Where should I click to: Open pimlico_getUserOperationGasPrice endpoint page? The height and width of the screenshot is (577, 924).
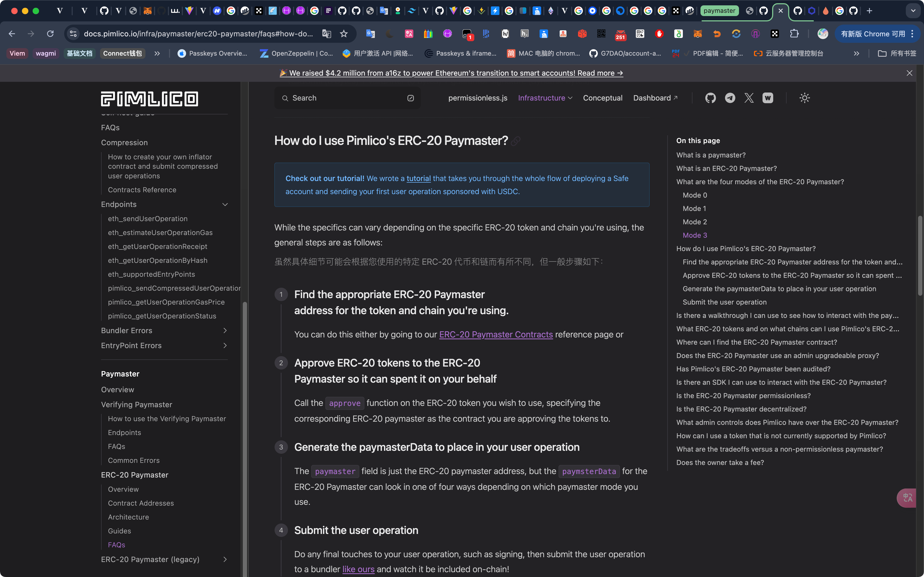(166, 302)
